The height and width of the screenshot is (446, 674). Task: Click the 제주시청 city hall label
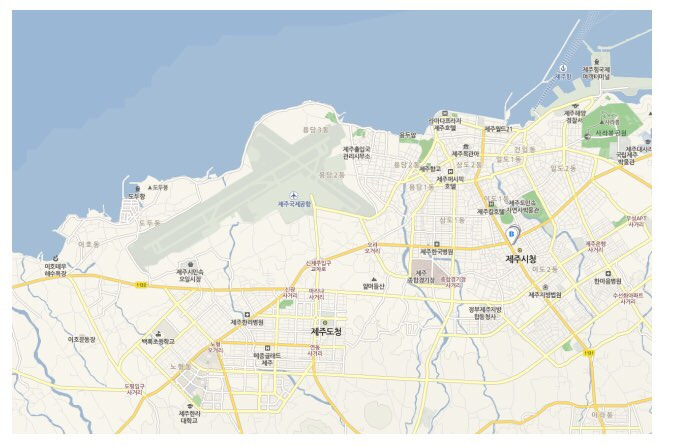click(521, 259)
